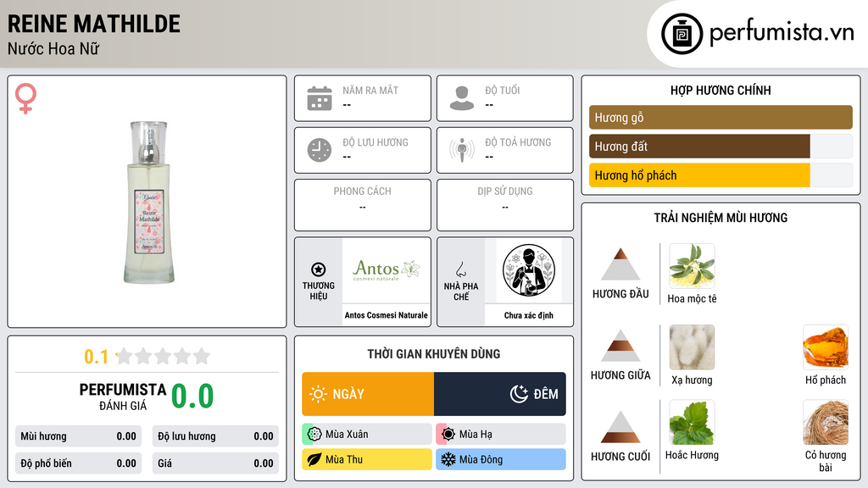This screenshot has width=868, height=488.
Task: Open the Antos Cosmesi Naturale brand link
Action: tap(387, 315)
